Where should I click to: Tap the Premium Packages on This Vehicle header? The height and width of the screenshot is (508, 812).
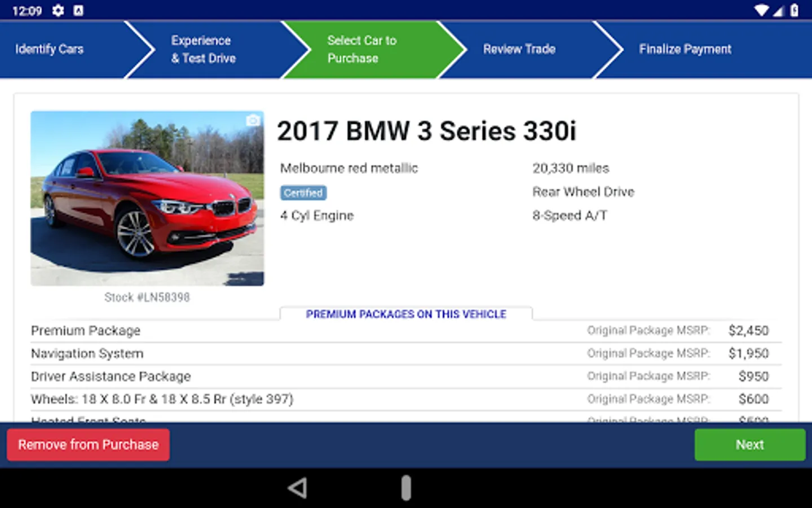pyautogui.click(x=406, y=314)
